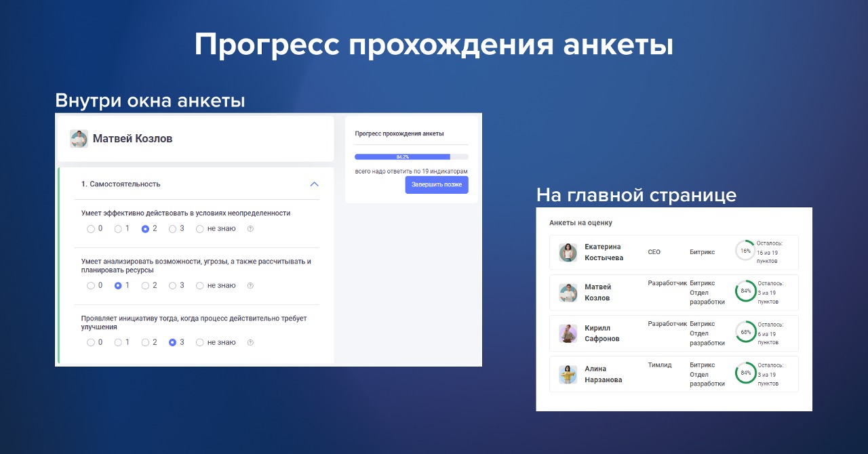Click Матвей Козлов's avatar in the assessment list
Viewport: 868px width, 454px height.
click(x=568, y=293)
